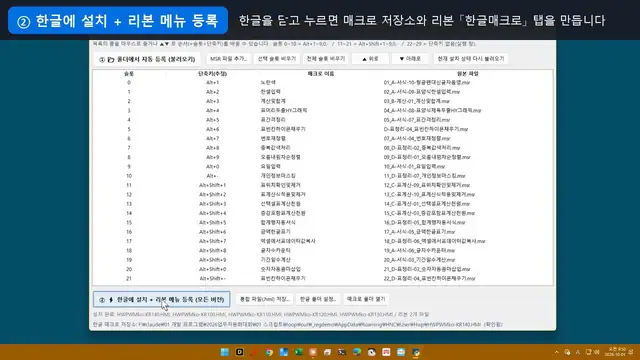Screen dimensions: 640x360
Task: Click the 슬롯 column header
Action: [129, 74]
